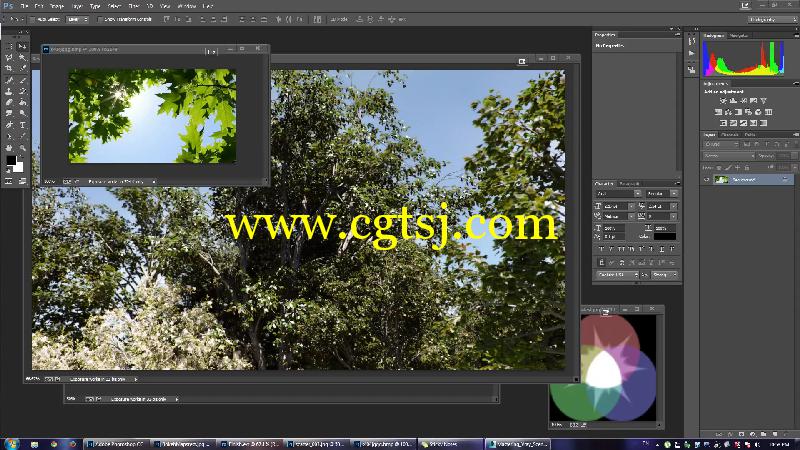This screenshot has height=450, width=800.
Task: Toggle Underline in Character panel
Action: click(662, 249)
